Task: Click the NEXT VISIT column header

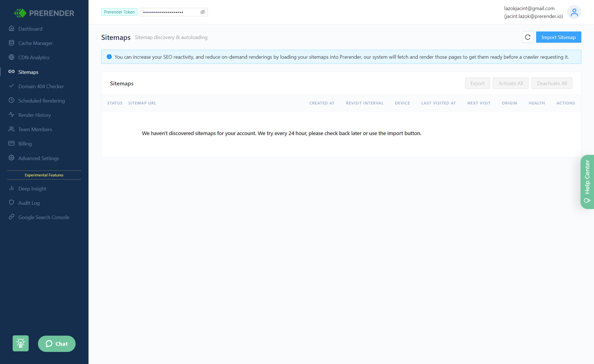Action: (x=479, y=103)
